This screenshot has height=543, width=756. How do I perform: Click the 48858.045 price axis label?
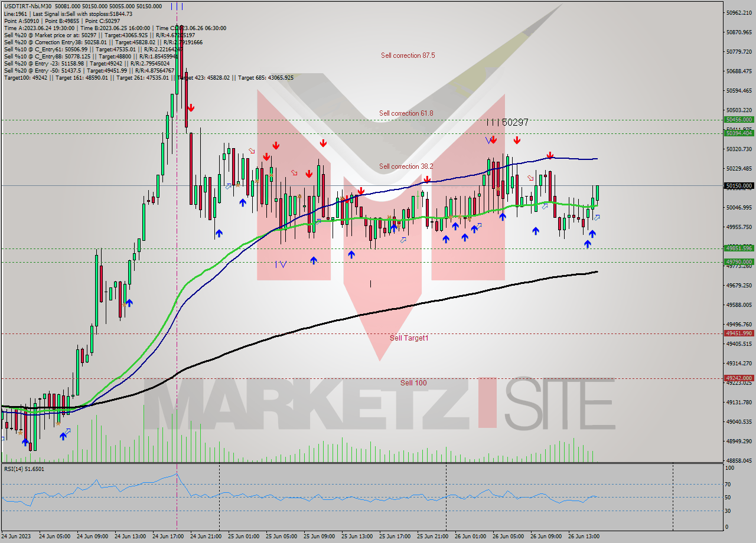[739, 461]
